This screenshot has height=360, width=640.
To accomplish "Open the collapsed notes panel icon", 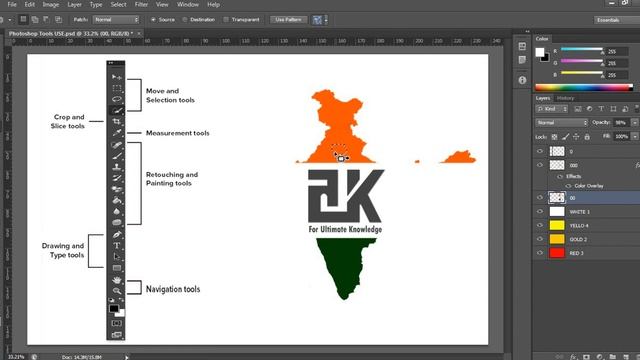I will (522, 60).
